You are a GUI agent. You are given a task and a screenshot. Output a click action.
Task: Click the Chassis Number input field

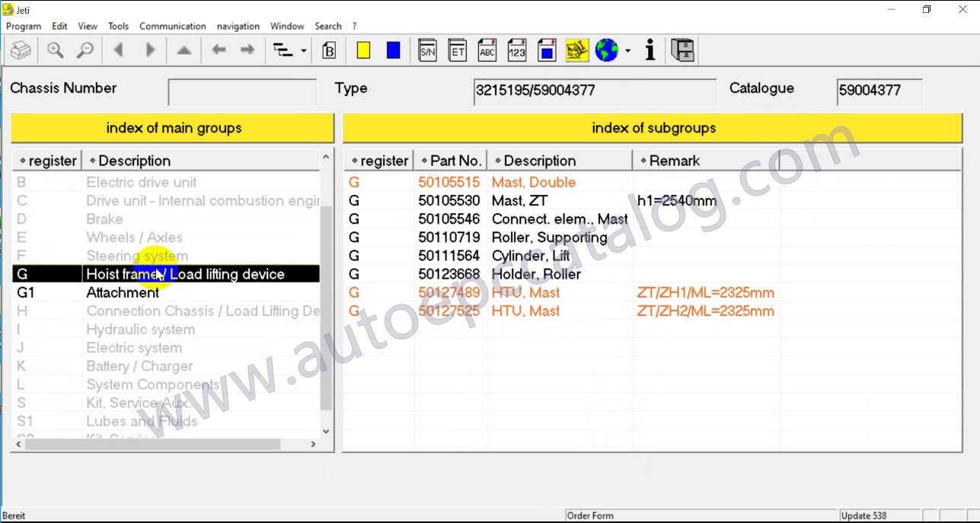coord(241,91)
